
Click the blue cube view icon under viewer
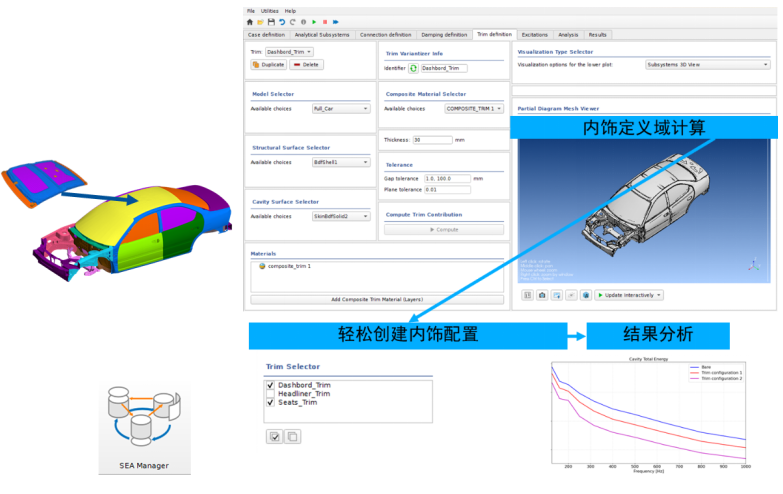tap(586, 295)
